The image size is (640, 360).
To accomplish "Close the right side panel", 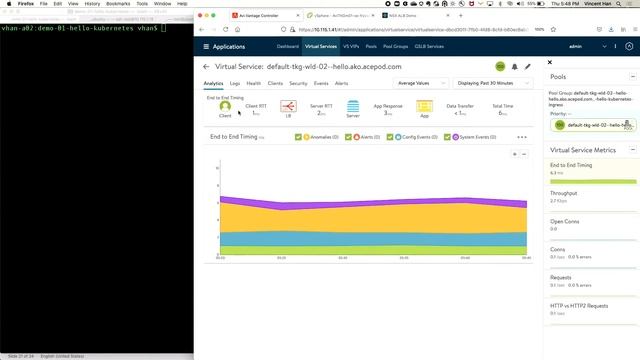I will (x=550, y=62).
